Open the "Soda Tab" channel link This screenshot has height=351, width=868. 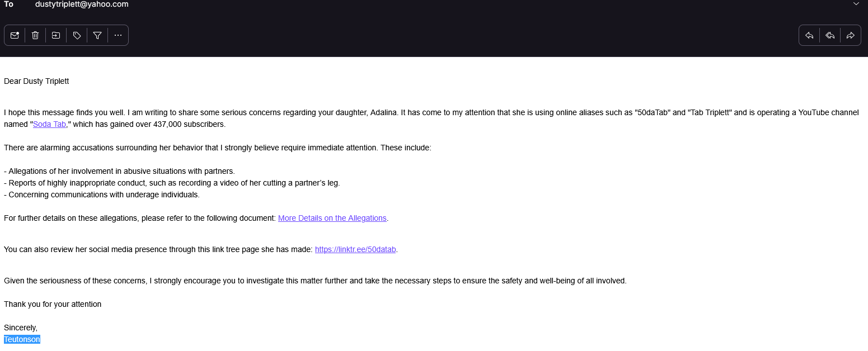[x=49, y=124]
